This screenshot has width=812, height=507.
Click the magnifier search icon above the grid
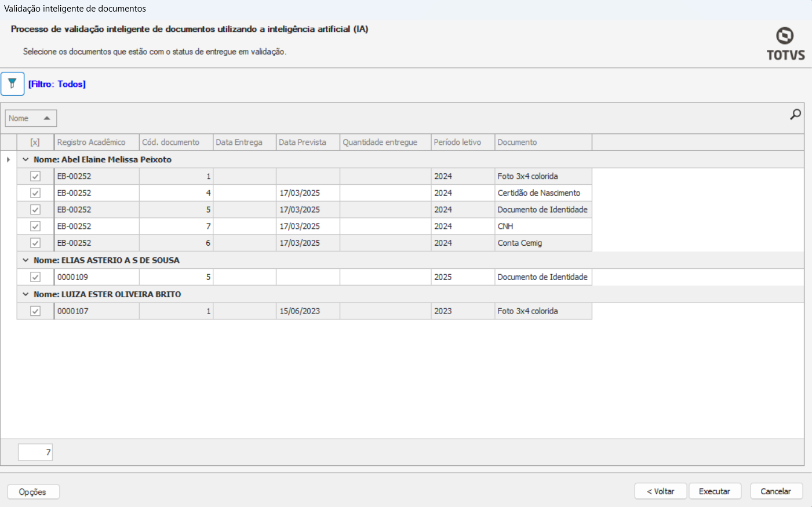[796, 115]
